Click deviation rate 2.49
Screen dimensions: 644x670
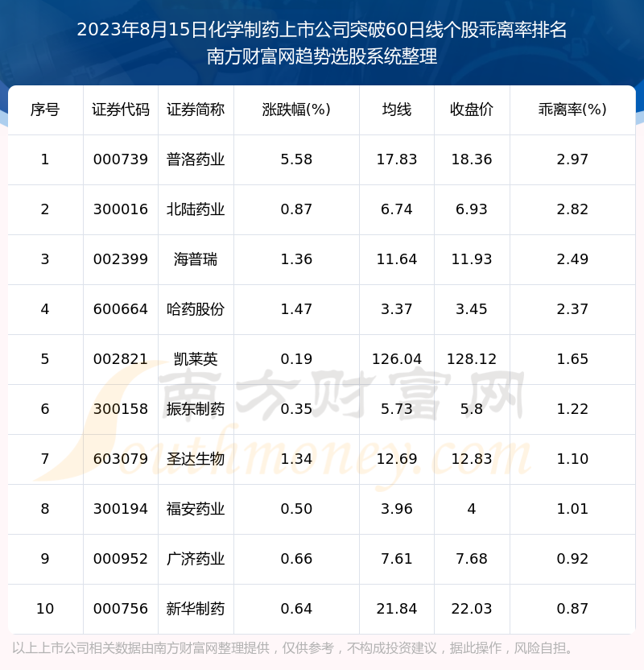(x=572, y=259)
